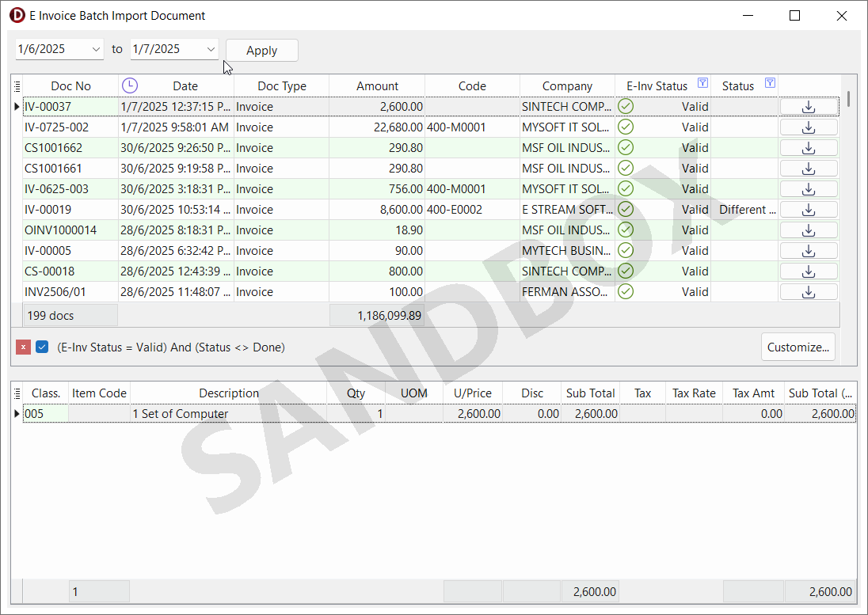Click the clock icon column header
Image resolution: width=868 pixels, height=615 pixels.
point(129,85)
